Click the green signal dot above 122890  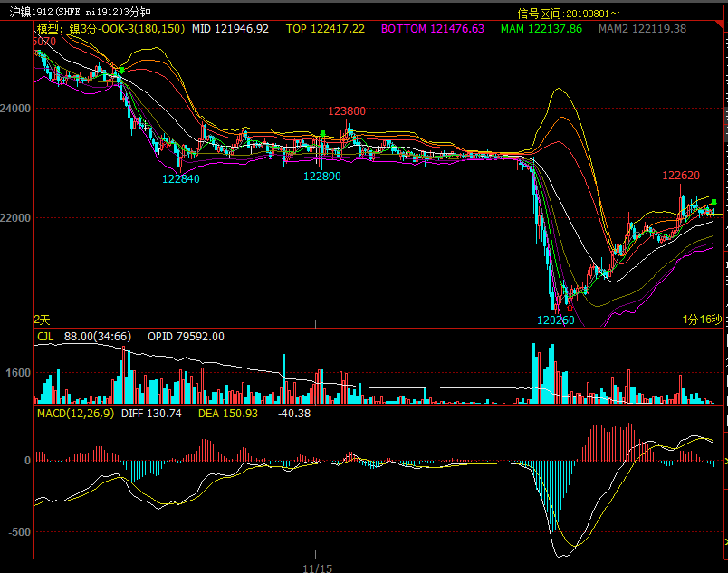click(x=322, y=133)
